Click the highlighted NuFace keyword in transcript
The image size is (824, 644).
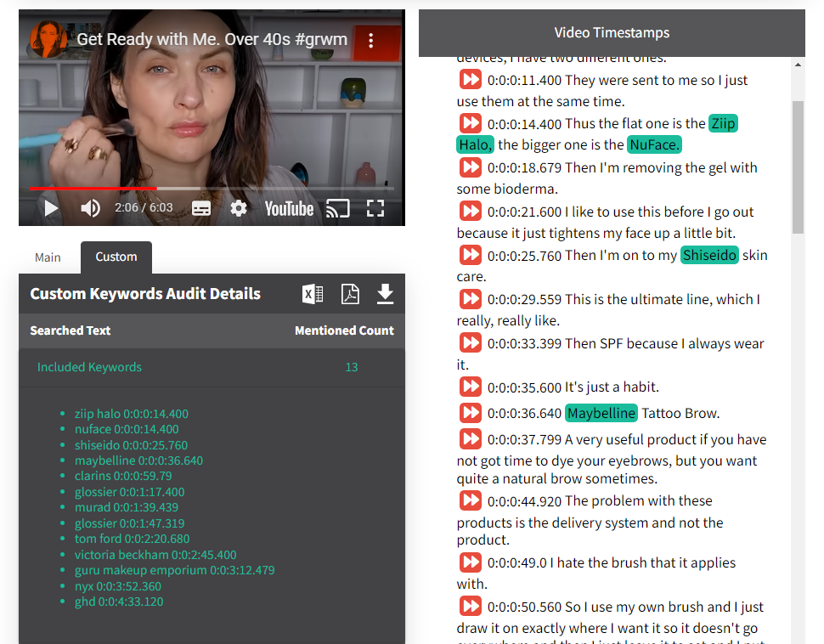(654, 144)
